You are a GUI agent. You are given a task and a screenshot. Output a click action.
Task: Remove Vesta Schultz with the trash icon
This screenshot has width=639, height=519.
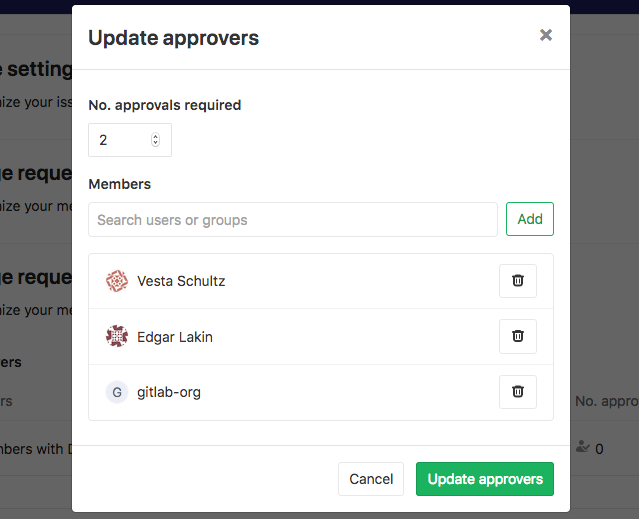click(x=518, y=281)
